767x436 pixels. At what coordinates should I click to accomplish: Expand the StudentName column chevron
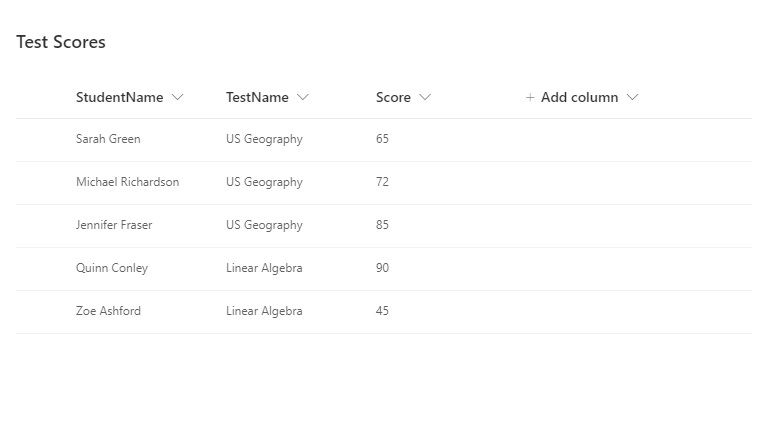point(178,97)
